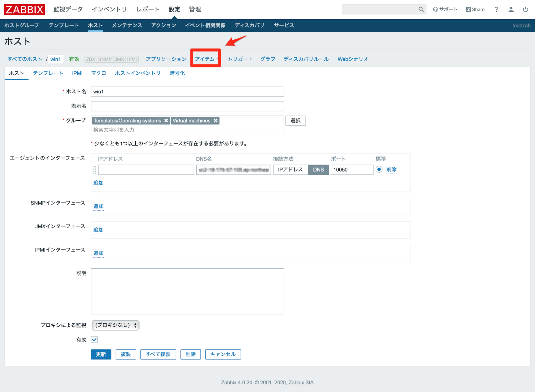Click the ディスカバリルール icon link
Viewport: 535px width, 392px height.
tap(306, 59)
